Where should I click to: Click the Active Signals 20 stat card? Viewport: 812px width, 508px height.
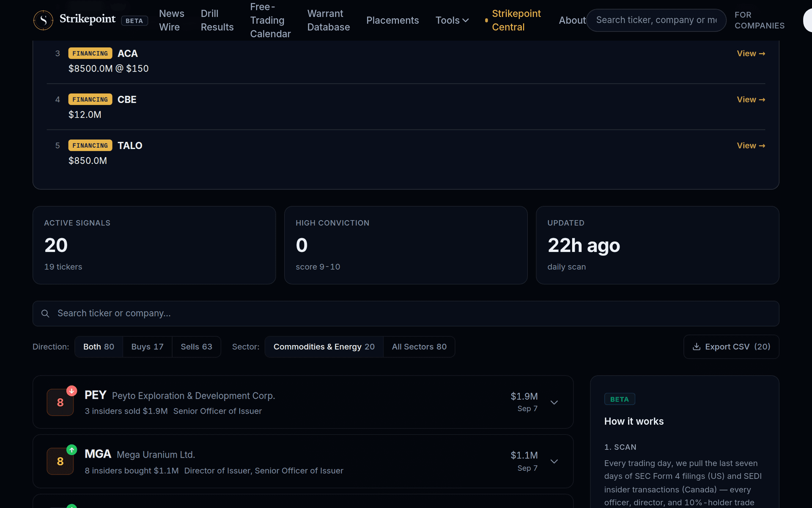[154, 245]
